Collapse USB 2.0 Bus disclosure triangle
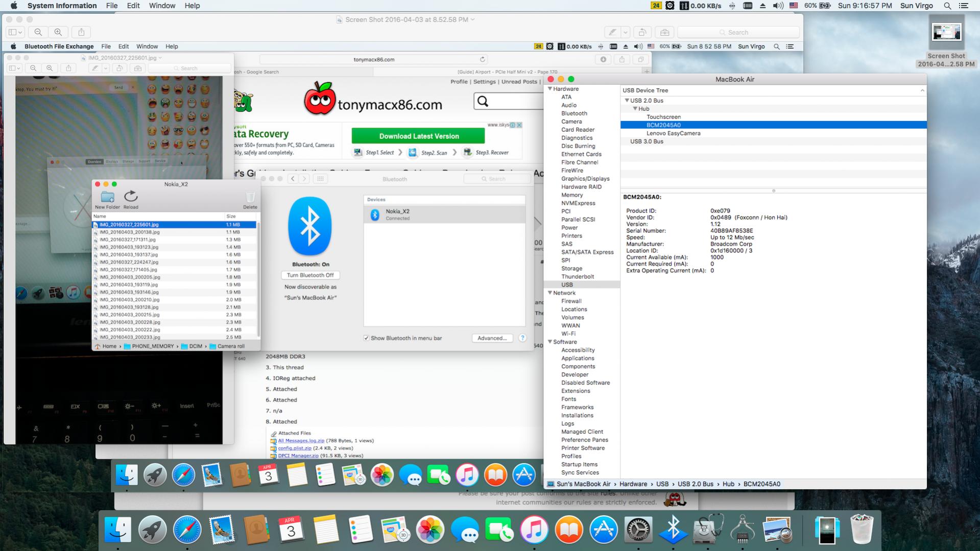The width and height of the screenshot is (980, 551). click(x=627, y=101)
